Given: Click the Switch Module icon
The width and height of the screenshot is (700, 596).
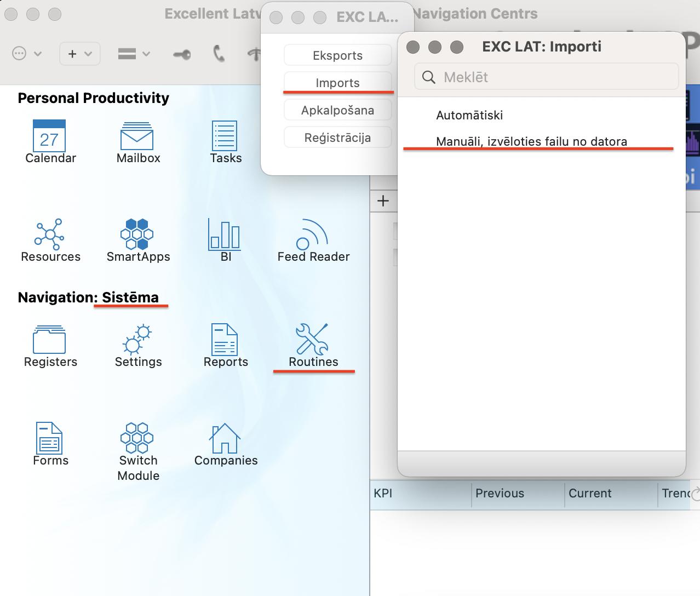Looking at the screenshot, I should pos(137,438).
